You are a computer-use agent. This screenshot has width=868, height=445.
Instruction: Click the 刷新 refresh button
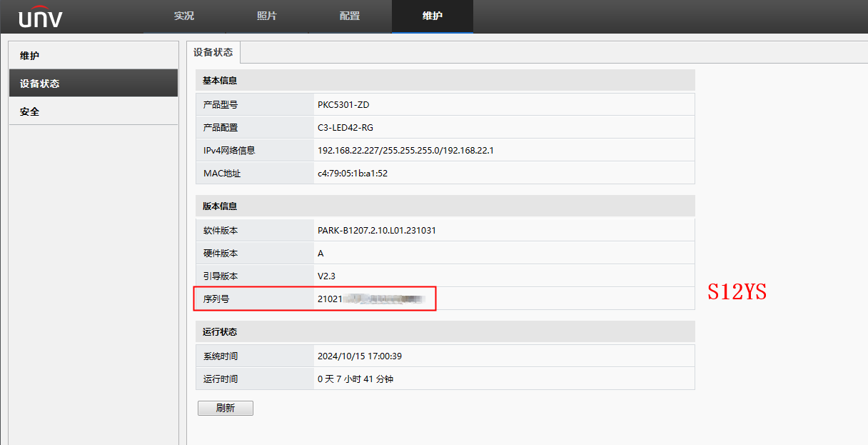point(226,409)
